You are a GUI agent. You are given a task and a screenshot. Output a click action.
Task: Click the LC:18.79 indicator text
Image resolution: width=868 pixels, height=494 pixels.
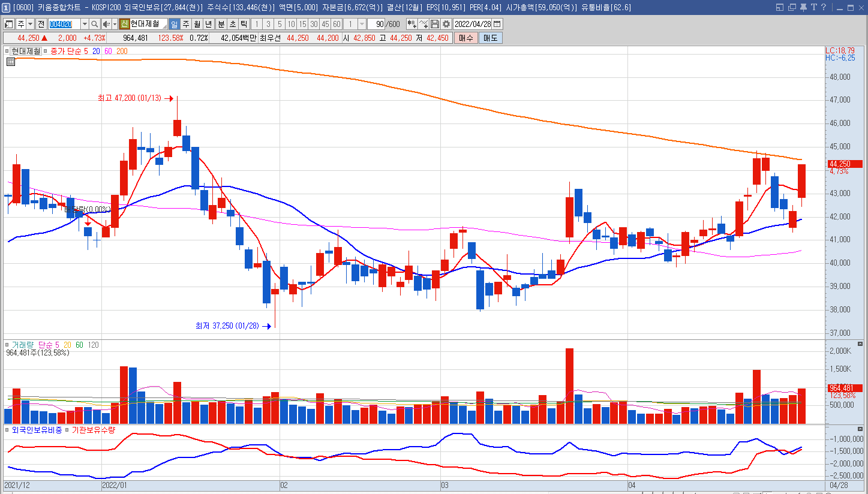pos(840,51)
